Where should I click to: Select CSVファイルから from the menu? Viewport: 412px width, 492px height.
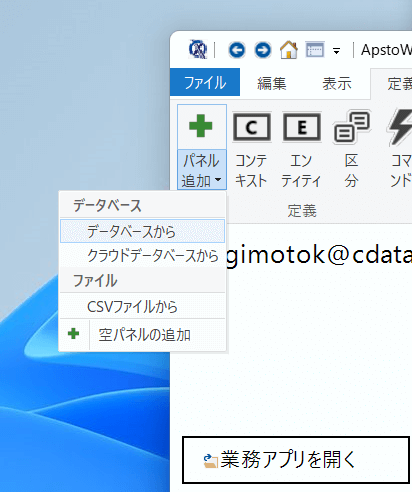[x=142, y=306]
